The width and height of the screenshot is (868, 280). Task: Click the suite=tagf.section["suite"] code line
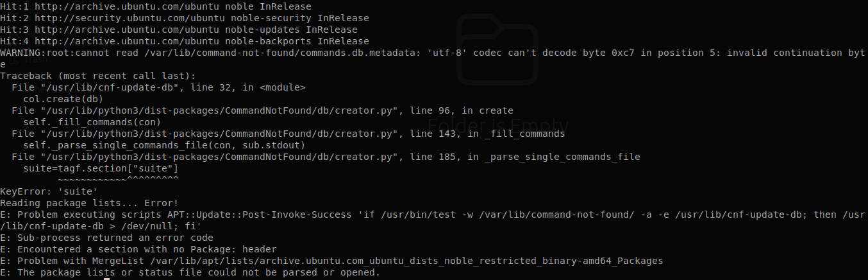(x=101, y=168)
